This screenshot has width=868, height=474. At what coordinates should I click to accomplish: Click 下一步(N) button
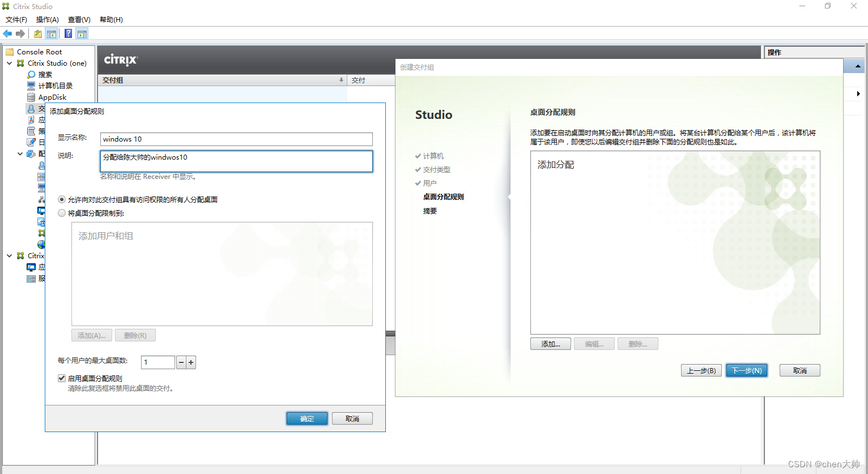pos(747,370)
